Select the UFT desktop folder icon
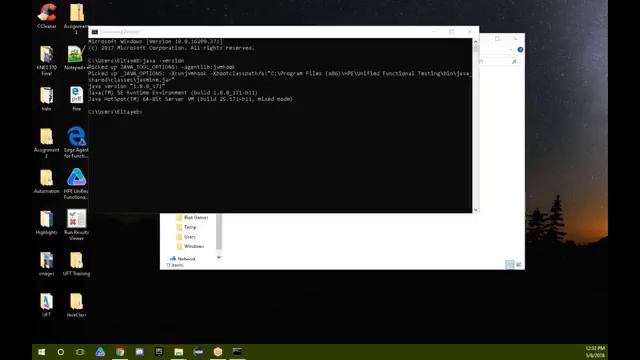 (47, 305)
